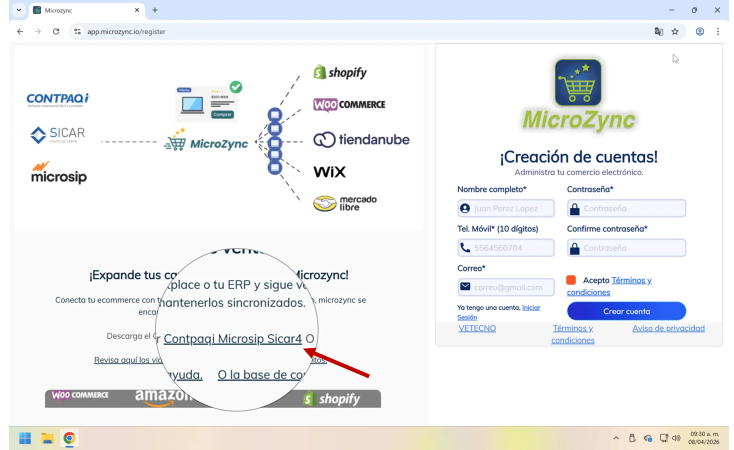
Task: Click the Shopify banner logo at bottom
Action: (x=332, y=399)
